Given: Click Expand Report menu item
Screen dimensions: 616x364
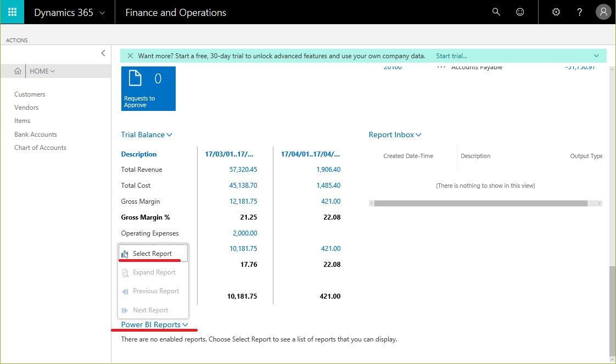Looking at the screenshot, I should [153, 272].
